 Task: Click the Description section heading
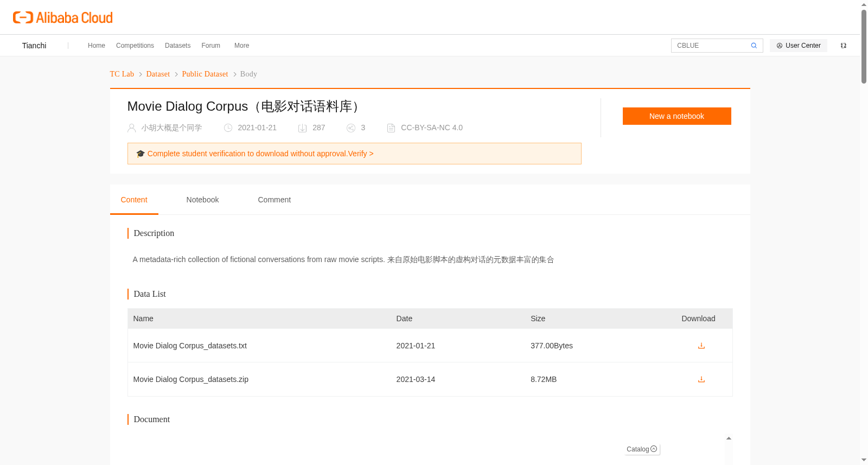point(154,233)
